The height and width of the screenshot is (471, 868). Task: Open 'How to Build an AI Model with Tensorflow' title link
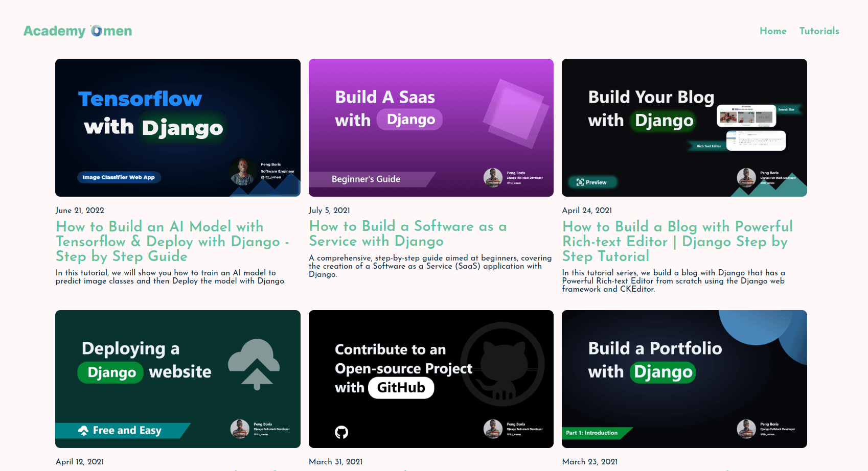pyautogui.click(x=173, y=241)
